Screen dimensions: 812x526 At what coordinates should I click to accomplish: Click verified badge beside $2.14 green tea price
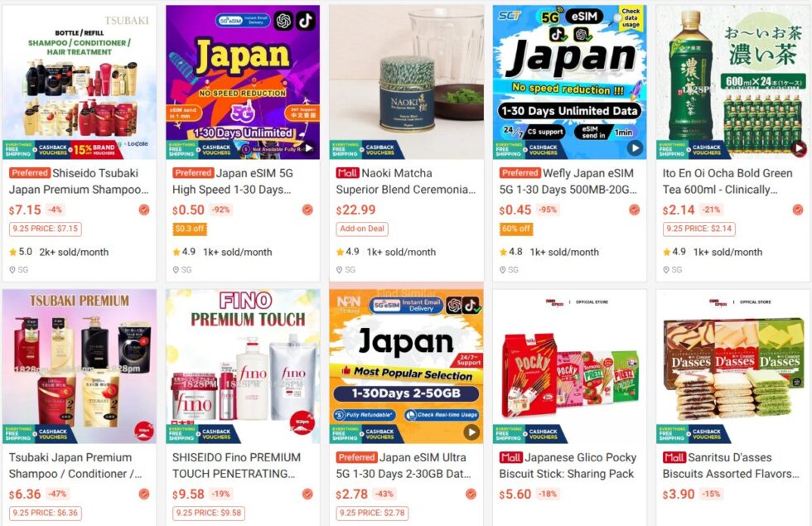[798, 210]
